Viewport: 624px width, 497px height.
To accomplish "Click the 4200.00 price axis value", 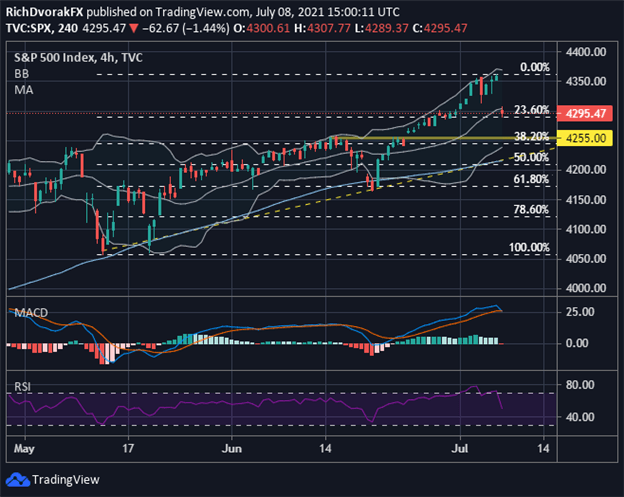I will click(x=586, y=170).
